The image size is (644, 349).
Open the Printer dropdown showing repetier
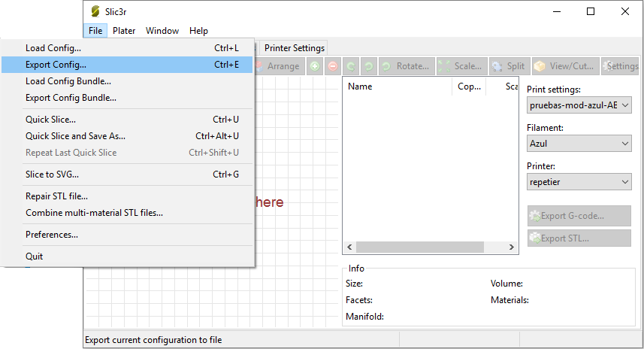coord(579,182)
